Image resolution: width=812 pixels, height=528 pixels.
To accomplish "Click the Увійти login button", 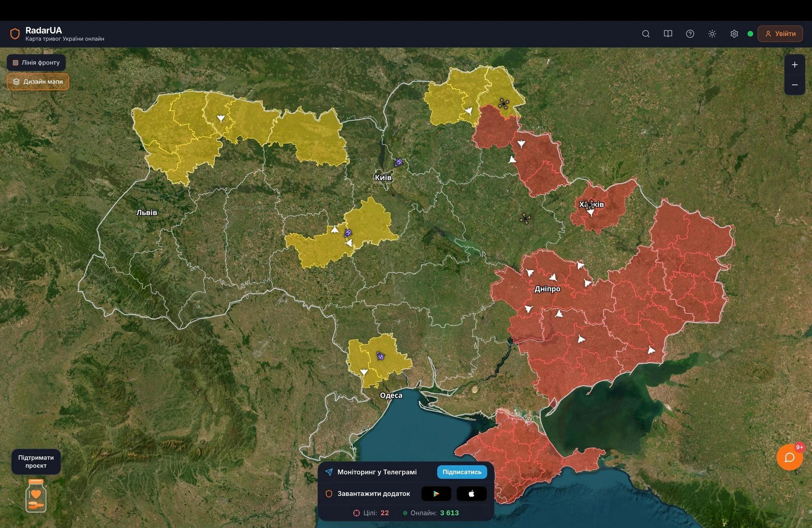I will (x=780, y=34).
